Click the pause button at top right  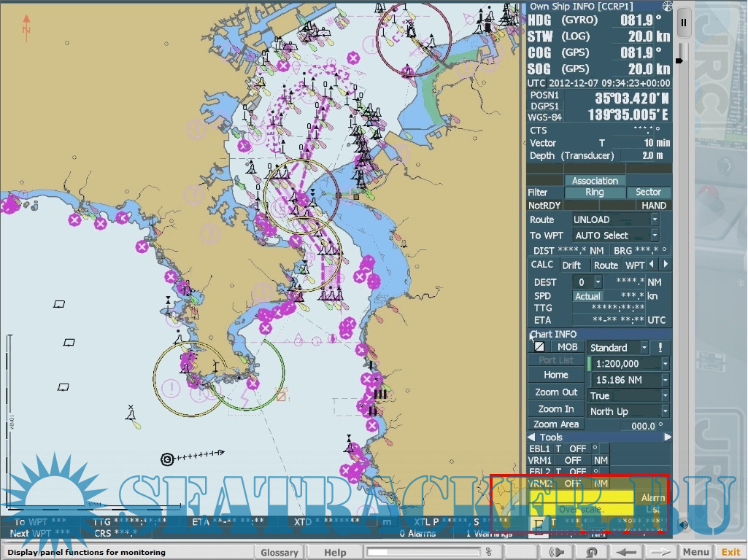click(684, 23)
